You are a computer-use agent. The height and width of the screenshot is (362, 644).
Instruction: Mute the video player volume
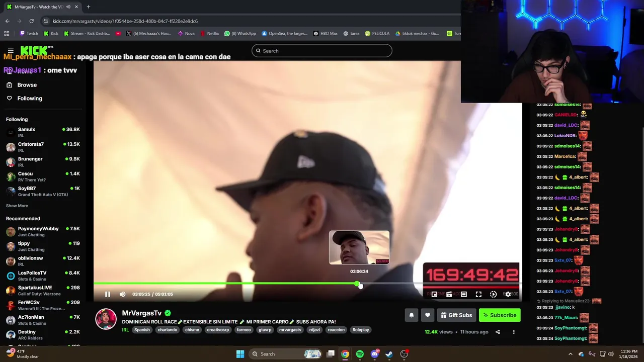tap(122, 294)
